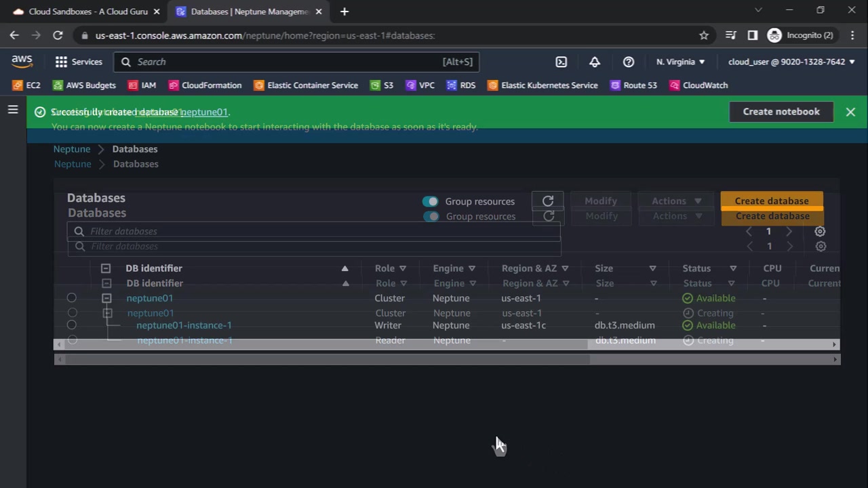The width and height of the screenshot is (868, 488).
Task: Open the left hamburger navigation menu
Action: (x=13, y=109)
